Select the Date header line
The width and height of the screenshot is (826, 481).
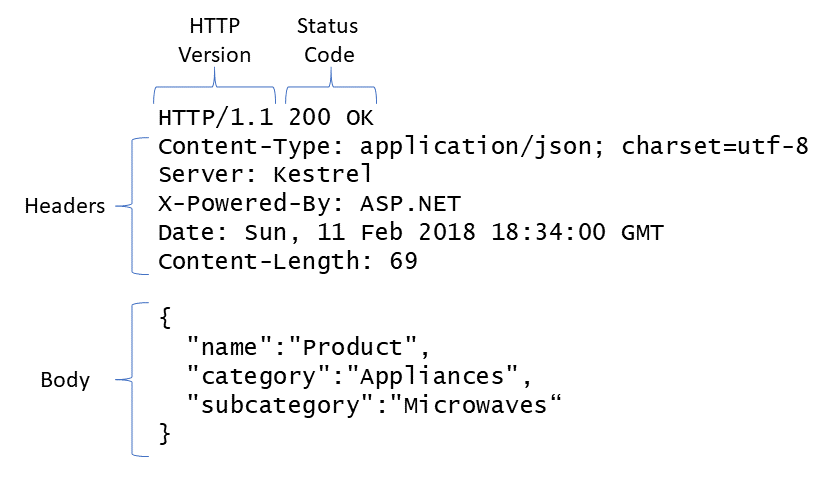pyautogui.click(x=411, y=234)
